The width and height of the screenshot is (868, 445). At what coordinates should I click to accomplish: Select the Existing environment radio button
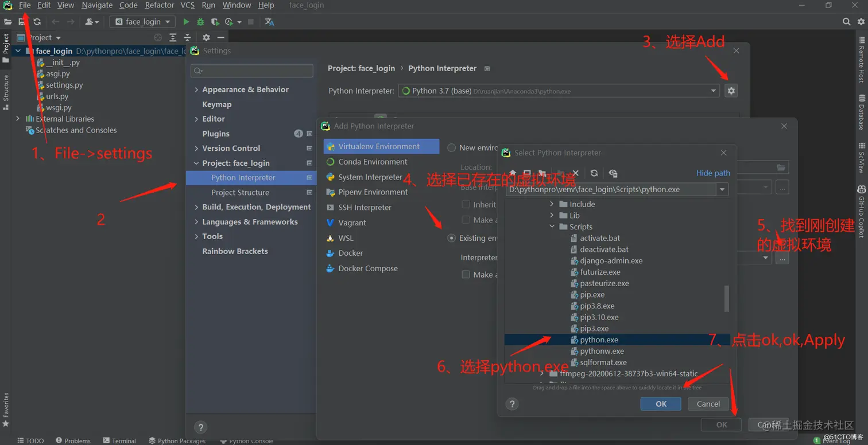(x=452, y=238)
